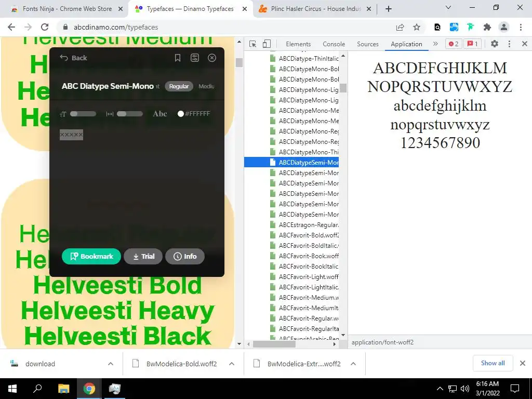Click the Fonts Ninja extension icon
The image size is (532, 399).
pyautogui.click(x=471, y=27)
